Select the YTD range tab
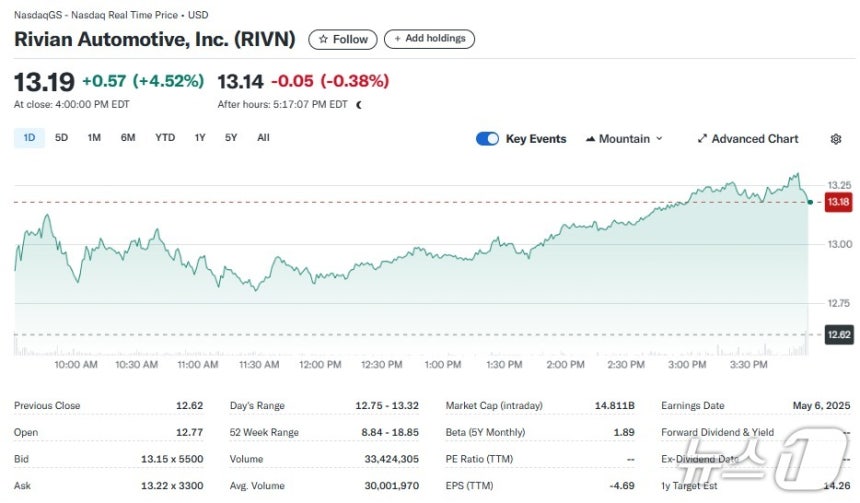 click(165, 138)
